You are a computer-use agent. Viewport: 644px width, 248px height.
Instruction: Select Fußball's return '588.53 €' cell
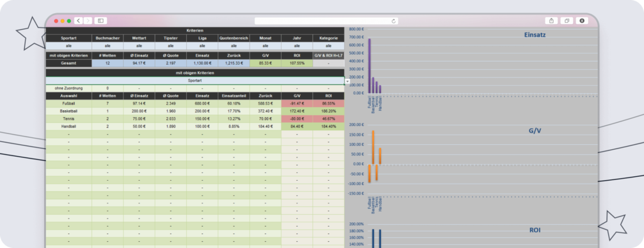coord(265,104)
